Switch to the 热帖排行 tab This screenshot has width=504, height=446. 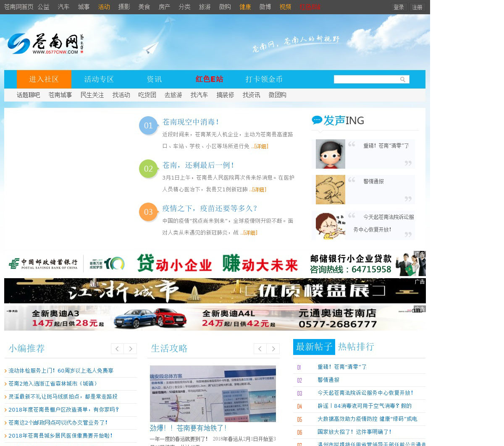(356, 347)
